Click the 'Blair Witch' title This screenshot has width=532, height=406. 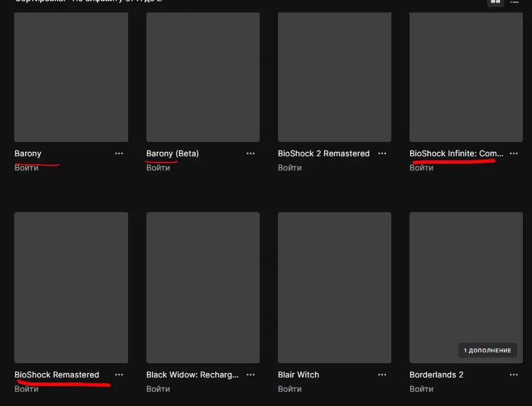point(298,375)
